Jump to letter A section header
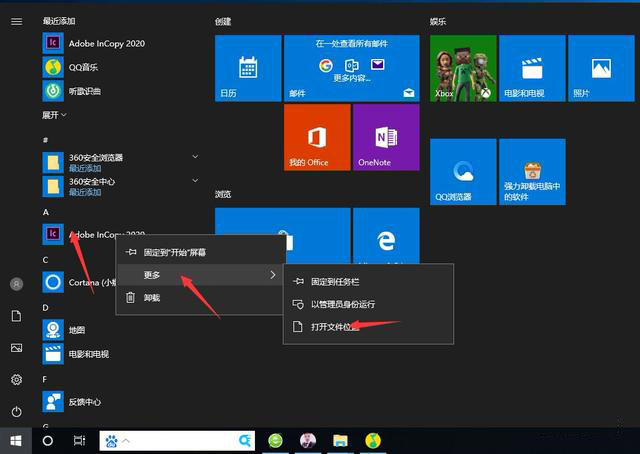 46,212
